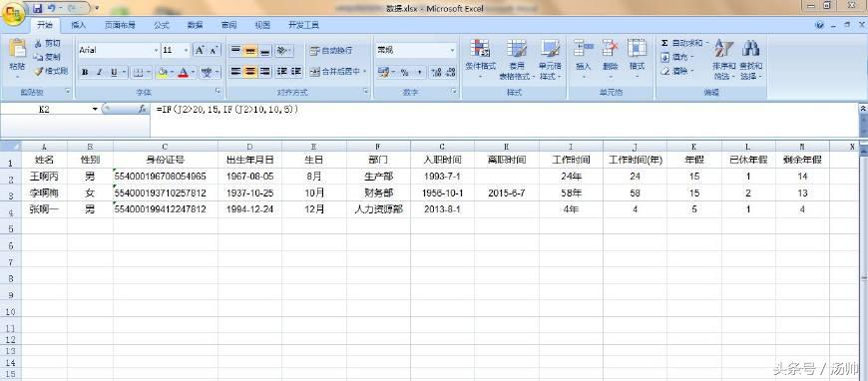Cut the selection (剪切)
This screenshot has height=381, width=868.
pos(47,43)
